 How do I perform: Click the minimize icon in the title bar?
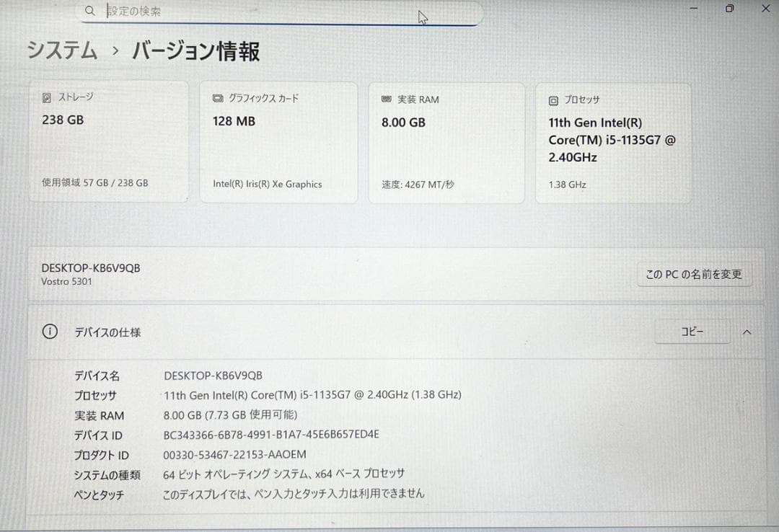tap(693, 9)
